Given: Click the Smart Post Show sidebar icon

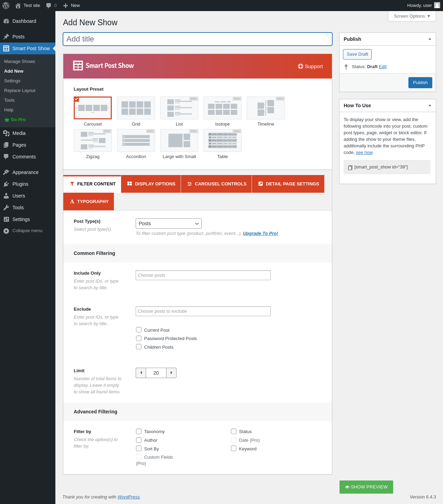Looking at the screenshot, I should (6, 48).
